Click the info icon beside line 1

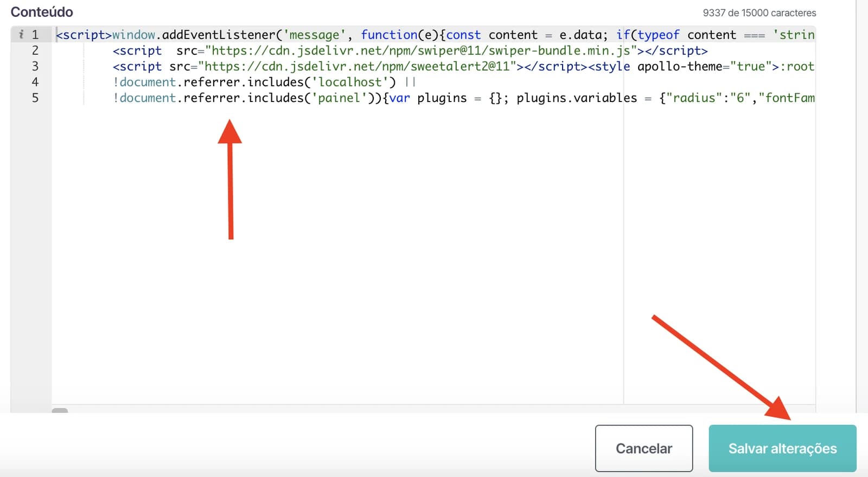click(21, 35)
